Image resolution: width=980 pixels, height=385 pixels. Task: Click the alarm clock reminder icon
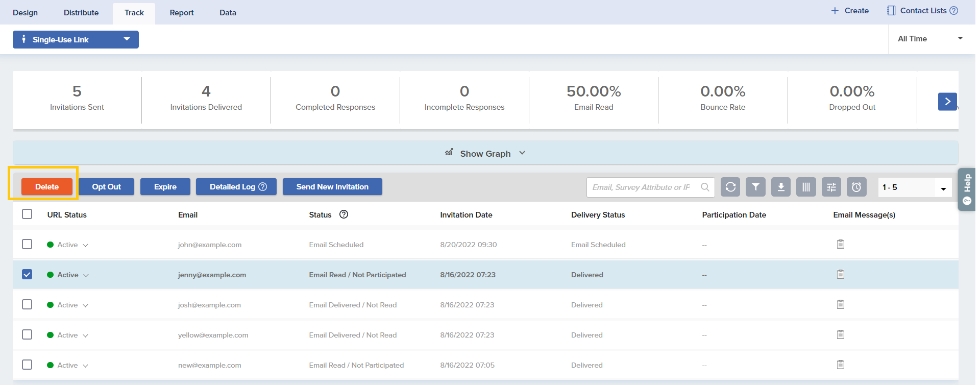tap(856, 187)
